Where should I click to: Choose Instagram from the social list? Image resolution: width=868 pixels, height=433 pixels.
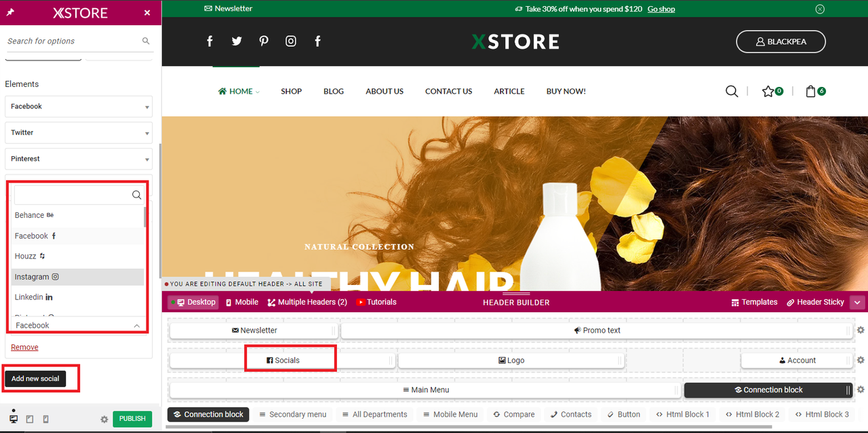[x=77, y=277]
